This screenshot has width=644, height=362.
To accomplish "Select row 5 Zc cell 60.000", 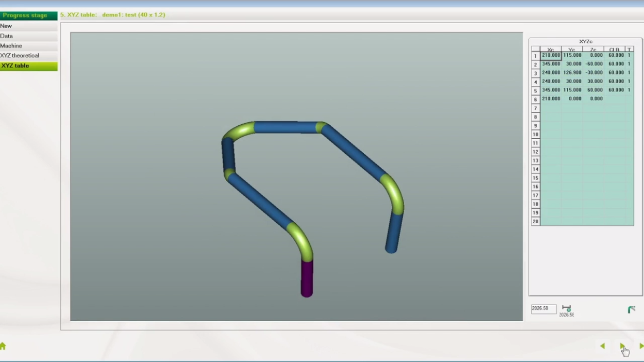I will point(593,90).
